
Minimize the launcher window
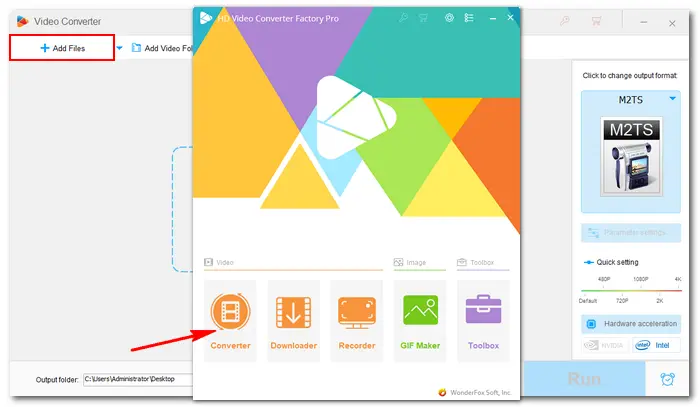click(x=492, y=18)
